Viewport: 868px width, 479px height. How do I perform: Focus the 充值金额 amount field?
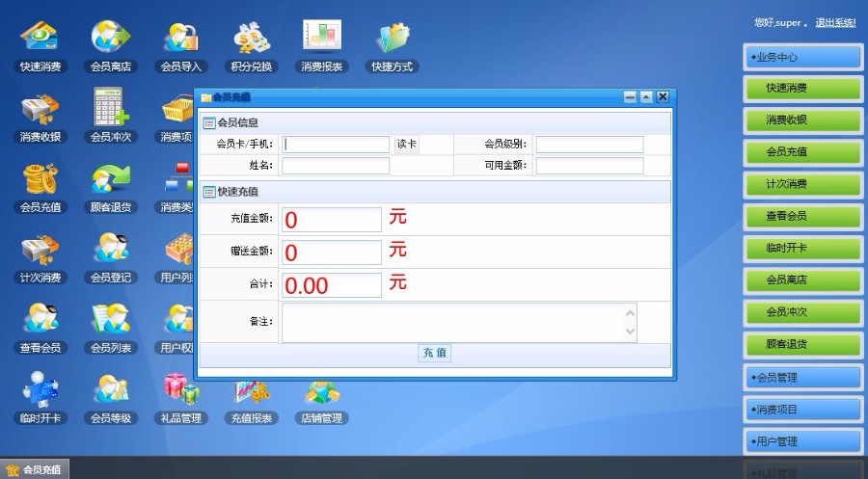click(332, 220)
